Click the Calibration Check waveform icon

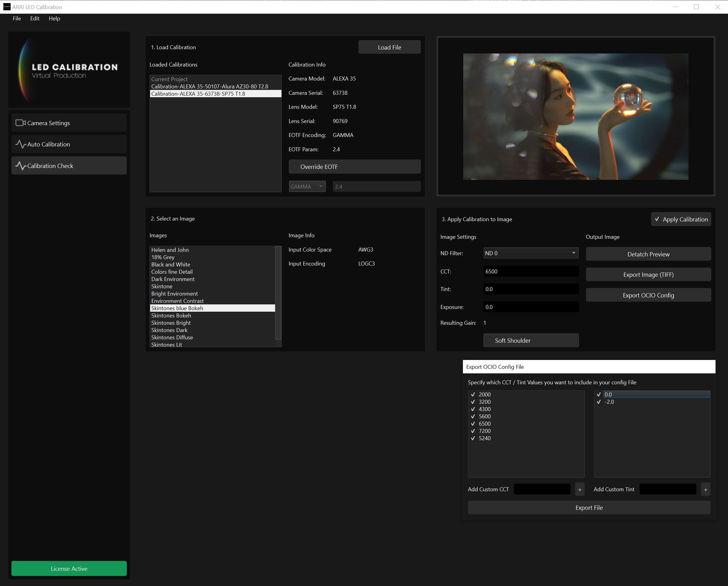tap(20, 166)
